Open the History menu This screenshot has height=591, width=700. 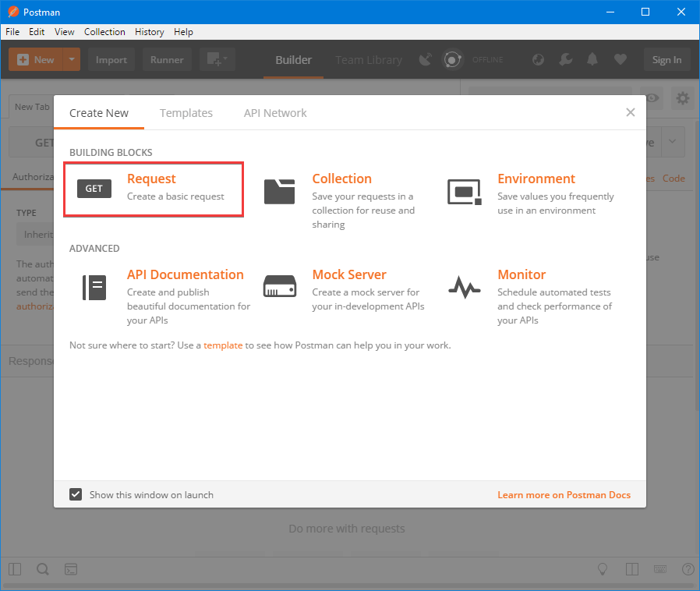149,32
